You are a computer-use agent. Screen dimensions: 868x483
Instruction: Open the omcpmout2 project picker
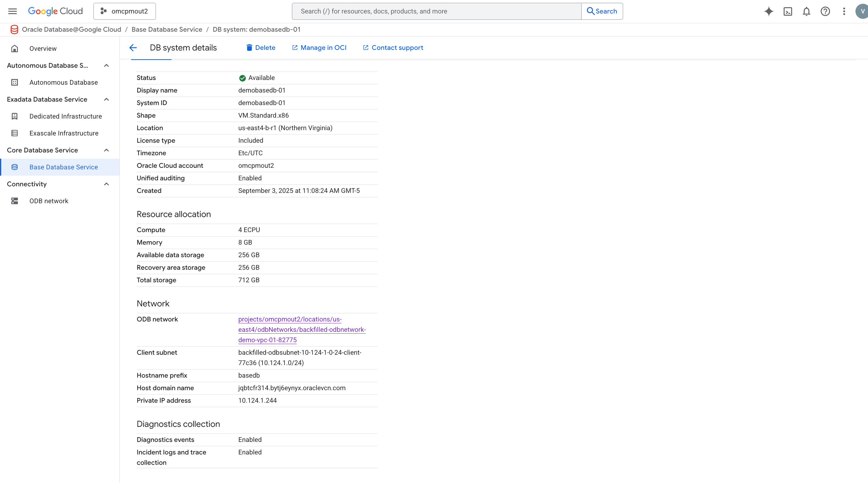(x=124, y=11)
